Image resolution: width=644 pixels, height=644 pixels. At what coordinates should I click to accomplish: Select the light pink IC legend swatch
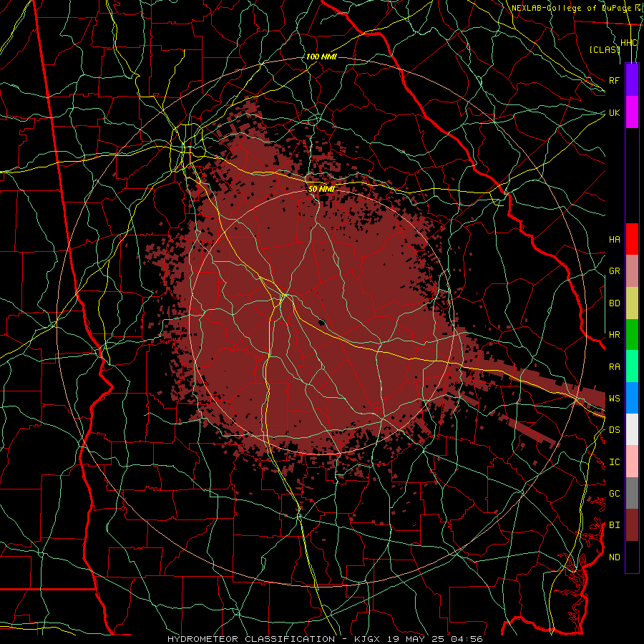632,462
